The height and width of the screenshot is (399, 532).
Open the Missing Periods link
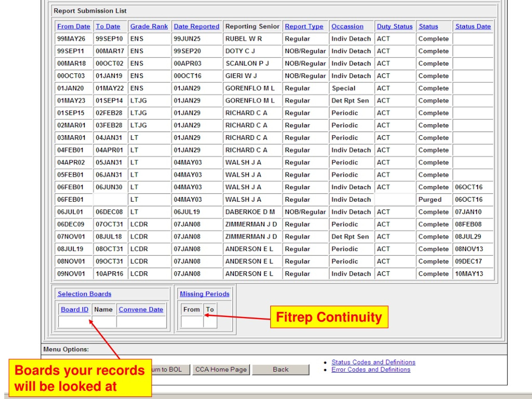click(205, 294)
